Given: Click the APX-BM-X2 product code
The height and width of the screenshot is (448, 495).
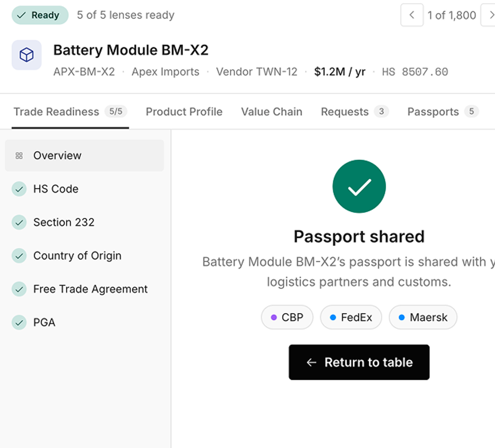Looking at the screenshot, I should pyautogui.click(x=84, y=72).
